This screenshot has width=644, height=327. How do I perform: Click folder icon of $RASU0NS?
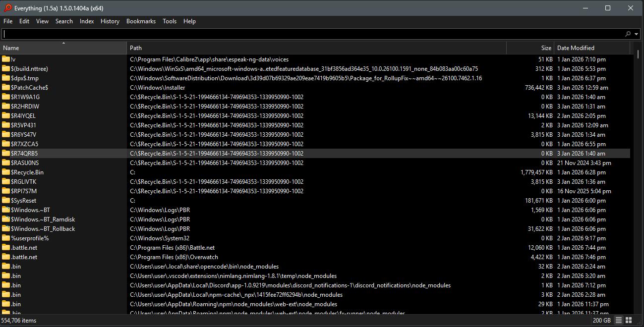click(6, 163)
